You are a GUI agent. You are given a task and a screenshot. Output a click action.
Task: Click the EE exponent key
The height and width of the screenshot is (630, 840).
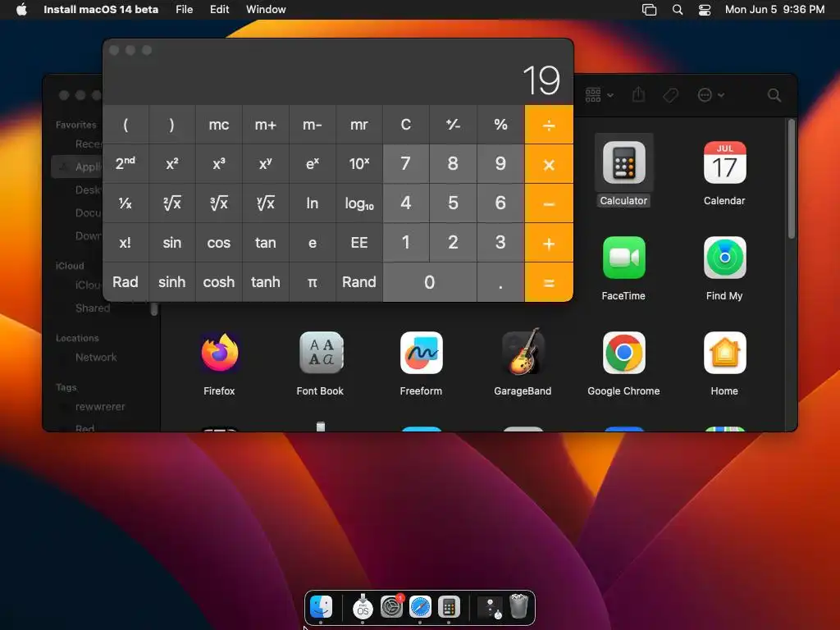359,243
